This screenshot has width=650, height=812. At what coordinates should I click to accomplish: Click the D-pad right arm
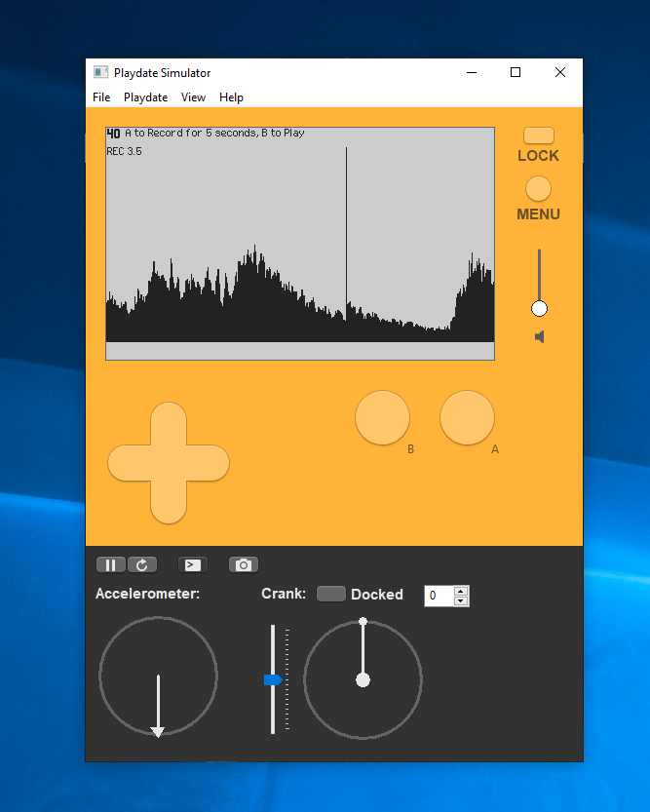tap(208, 462)
